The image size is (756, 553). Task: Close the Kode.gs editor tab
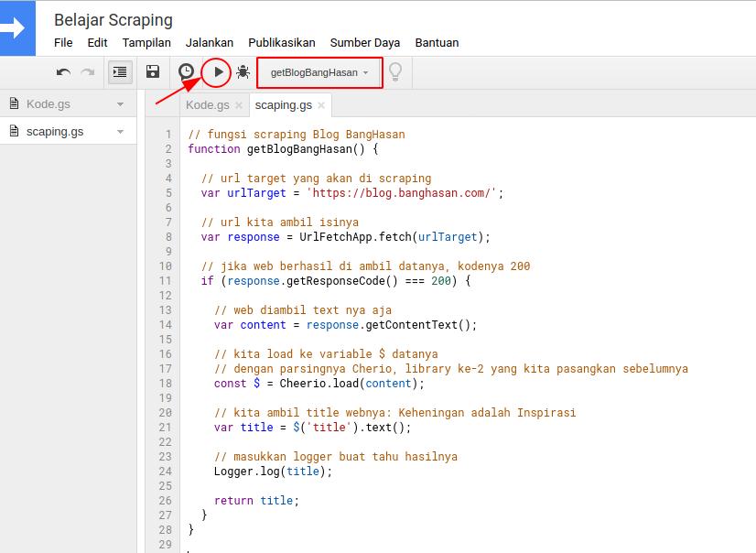(x=239, y=105)
